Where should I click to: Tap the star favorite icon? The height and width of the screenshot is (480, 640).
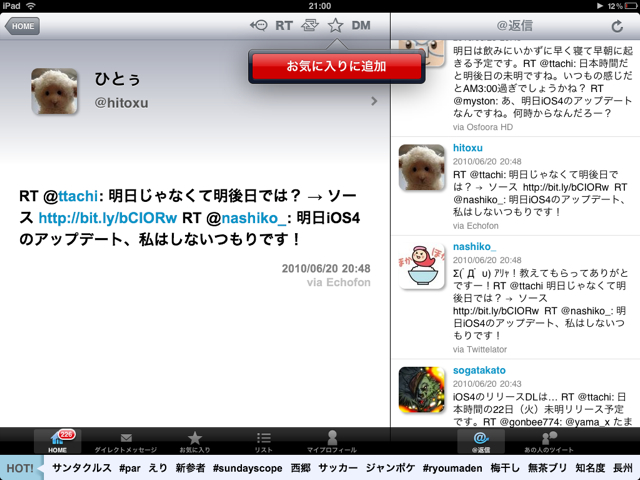click(x=335, y=25)
